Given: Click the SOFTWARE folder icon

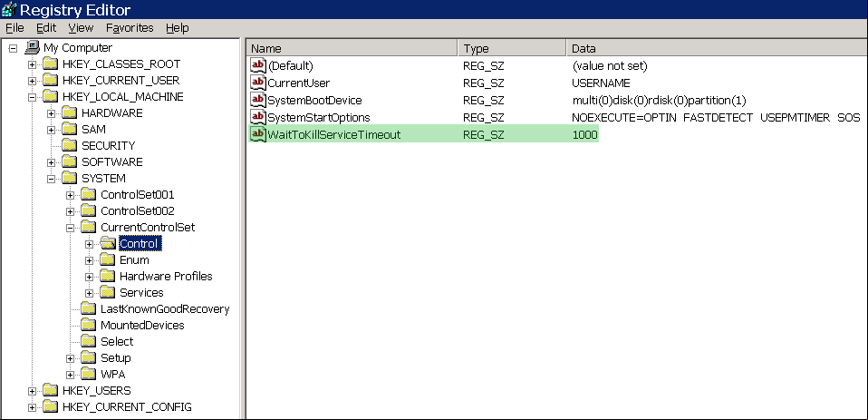Looking at the screenshot, I should [x=69, y=161].
